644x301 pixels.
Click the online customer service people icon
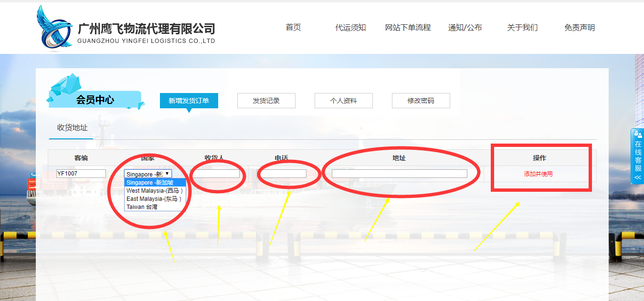point(638,135)
